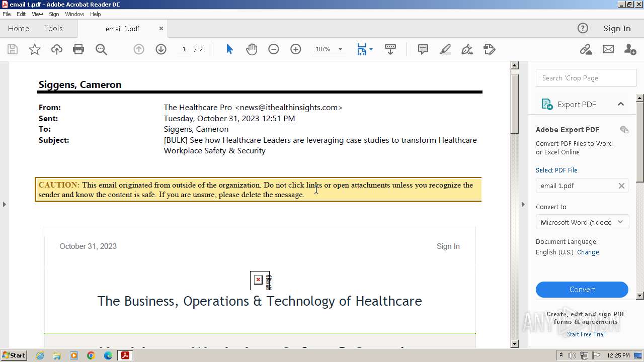This screenshot has height=362, width=644.
Task: Click the copy icon next to Adobe Export PDF
Action: point(624,130)
